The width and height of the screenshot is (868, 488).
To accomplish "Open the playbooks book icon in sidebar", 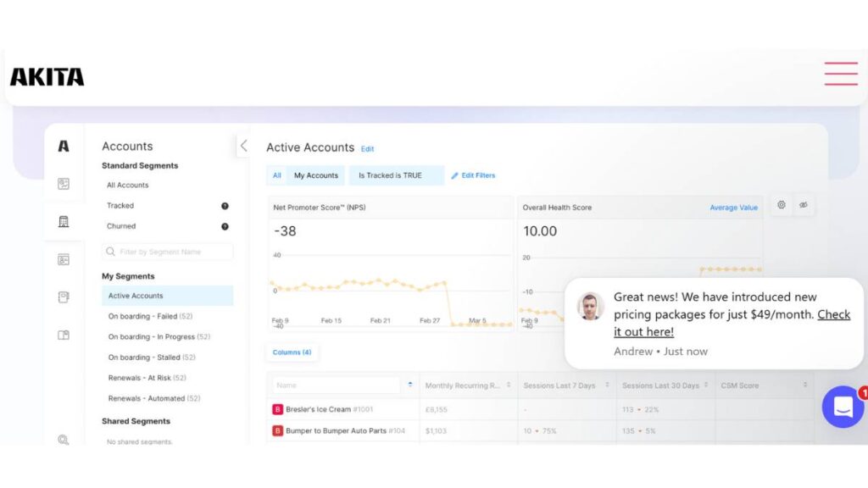I will click(x=64, y=335).
